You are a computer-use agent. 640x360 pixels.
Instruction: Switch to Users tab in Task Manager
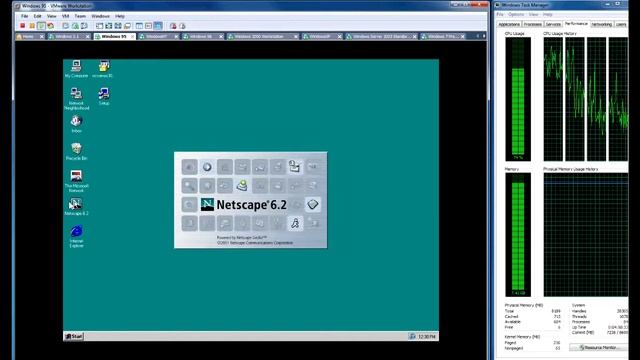point(621,24)
